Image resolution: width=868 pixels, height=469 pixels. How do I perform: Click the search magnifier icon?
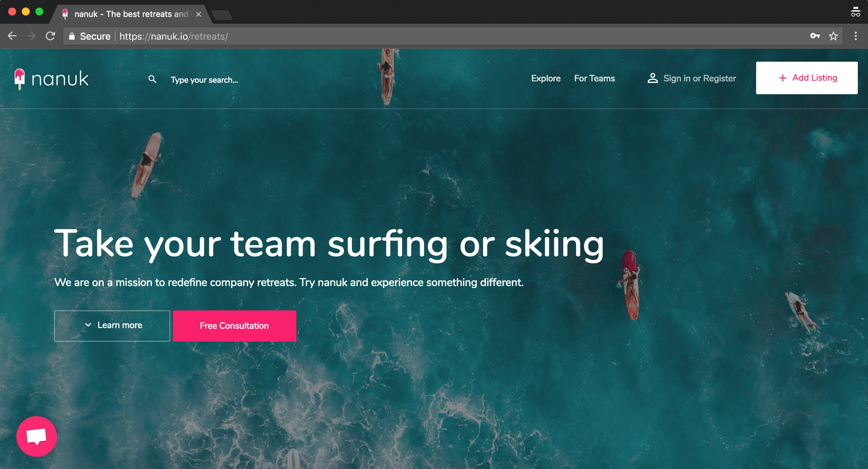point(152,79)
